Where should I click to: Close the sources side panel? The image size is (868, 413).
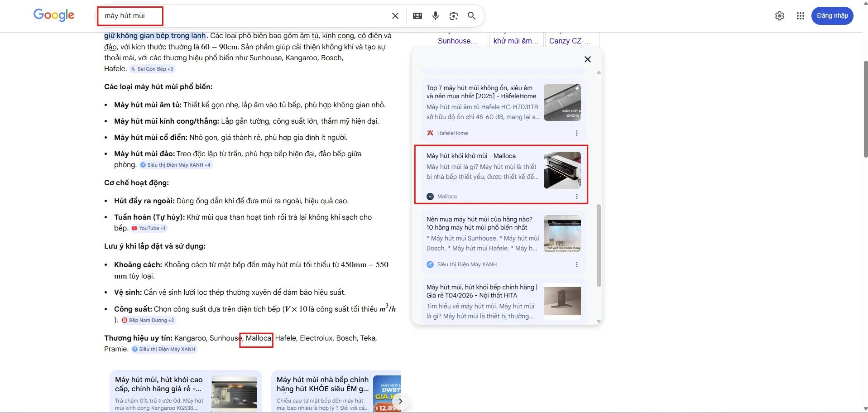[x=588, y=59]
